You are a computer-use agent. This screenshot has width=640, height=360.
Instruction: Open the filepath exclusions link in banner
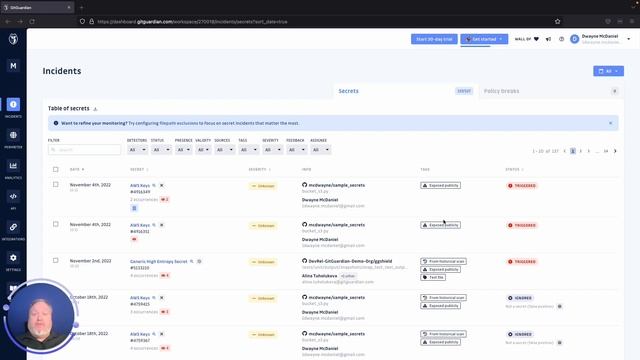click(x=178, y=123)
